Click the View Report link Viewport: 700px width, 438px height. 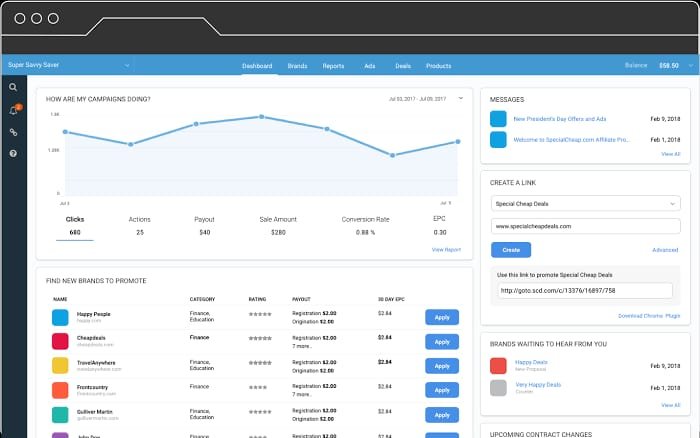click(x=446, y=249)
